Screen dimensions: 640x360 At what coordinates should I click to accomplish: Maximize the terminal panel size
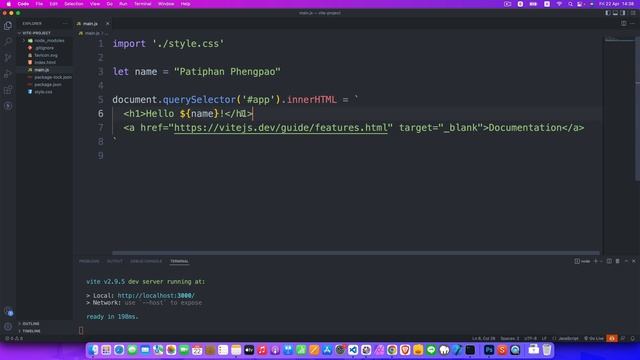click(x=626, y=261)
